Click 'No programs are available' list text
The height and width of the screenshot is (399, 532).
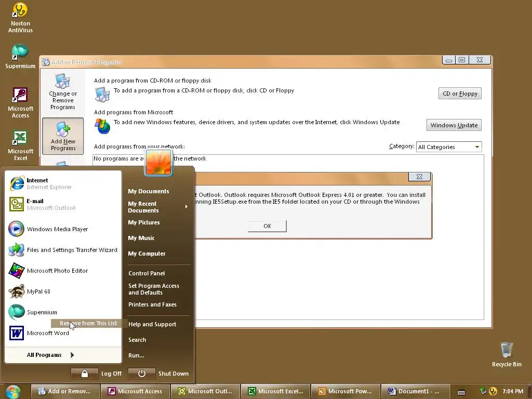point(150,158)
